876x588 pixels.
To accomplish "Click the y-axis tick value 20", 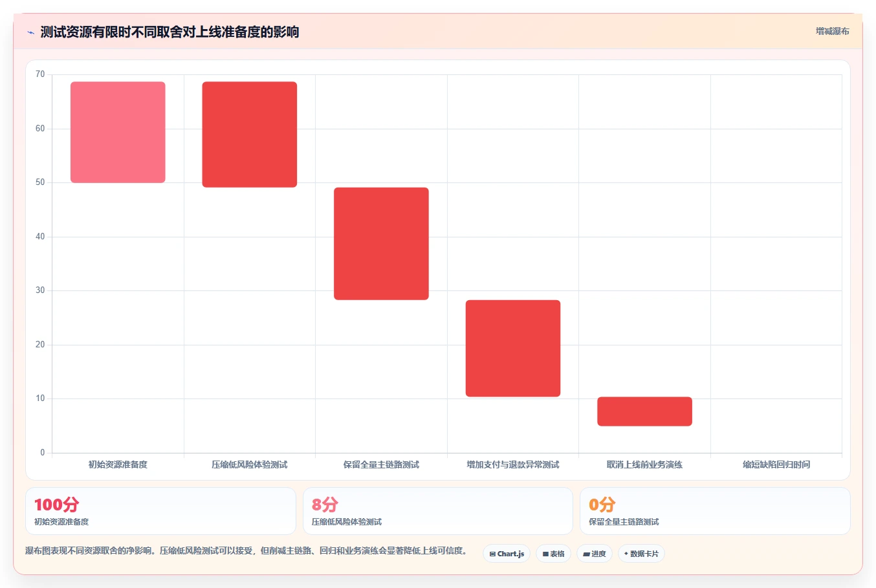I will (40, 345).
